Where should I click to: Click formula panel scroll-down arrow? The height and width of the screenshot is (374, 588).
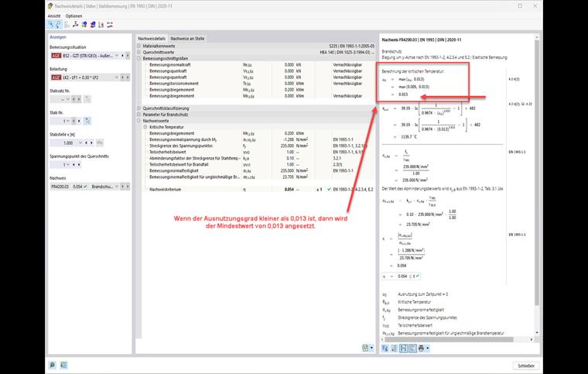(x=537, y=333)
